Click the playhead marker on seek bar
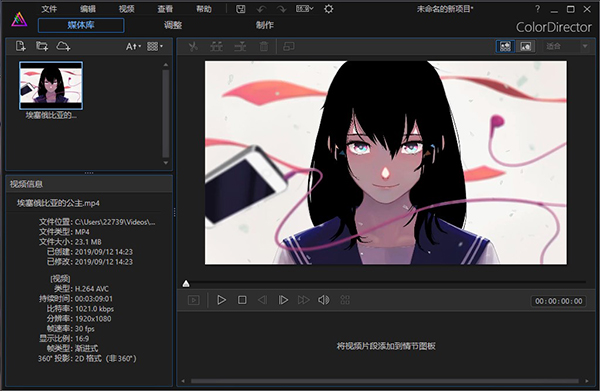Viewport: 600px width, 391px height. (186, 283)
